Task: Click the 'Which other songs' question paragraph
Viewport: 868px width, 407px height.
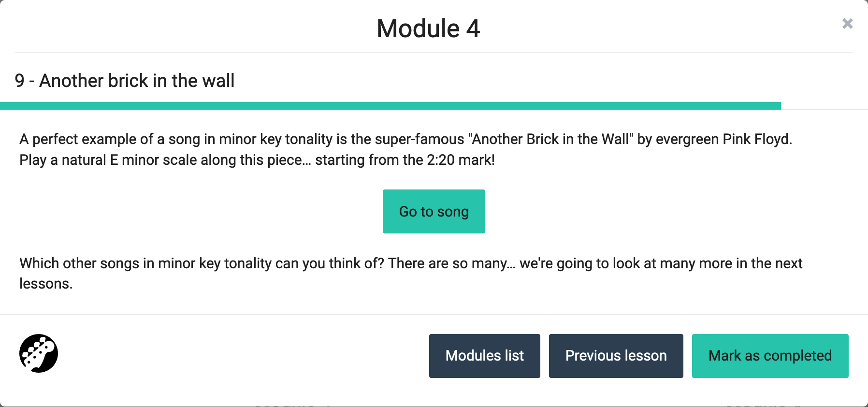Action: pyautogui.click(x=193, y=263)
